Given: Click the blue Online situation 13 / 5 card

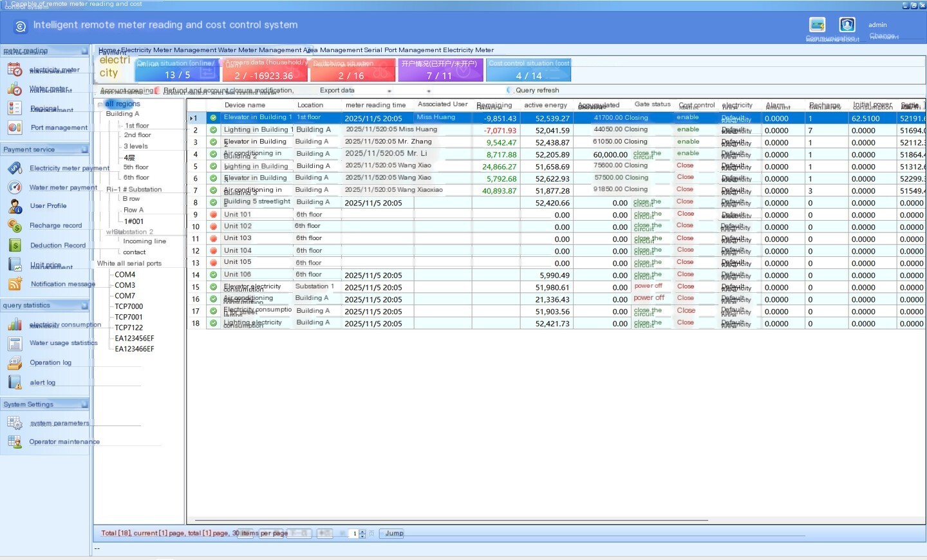Looking at the screenshot, I should pyautogui.click(x=177, y=70).
